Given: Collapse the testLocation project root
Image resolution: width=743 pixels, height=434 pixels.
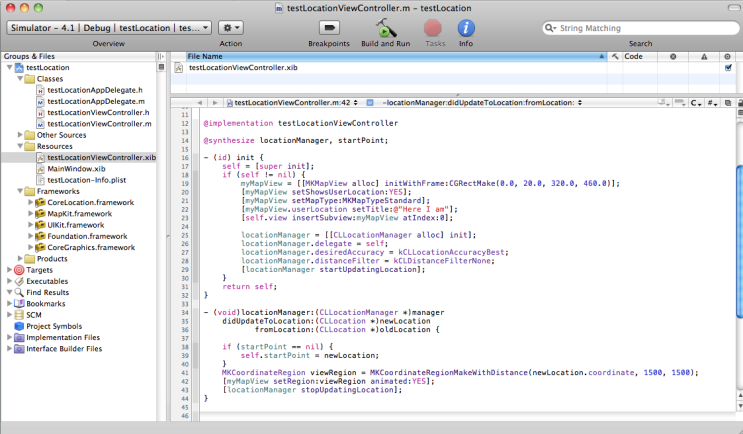Looking at the screenshot, I should tap(9, 67).
